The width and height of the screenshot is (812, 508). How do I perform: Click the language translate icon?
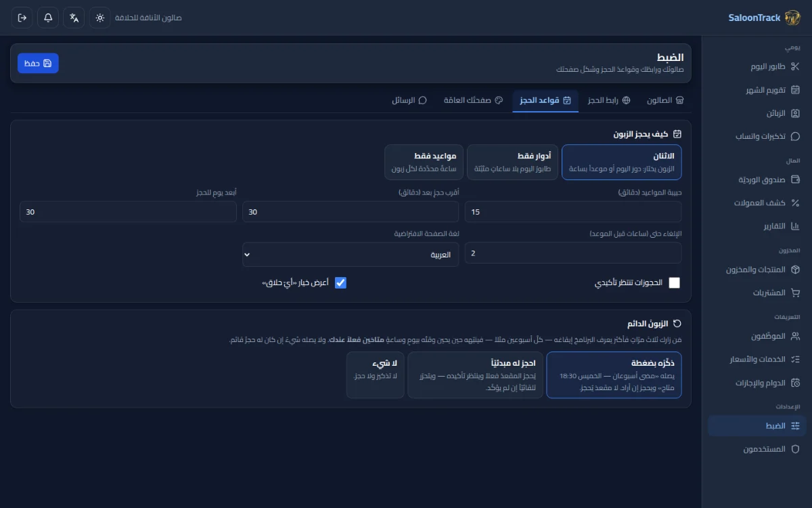coord(74,18)
